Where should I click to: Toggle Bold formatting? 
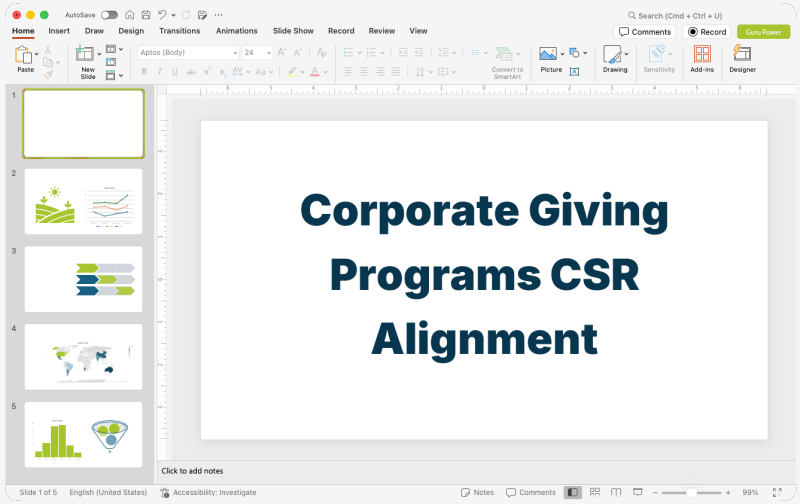point(144,72)
